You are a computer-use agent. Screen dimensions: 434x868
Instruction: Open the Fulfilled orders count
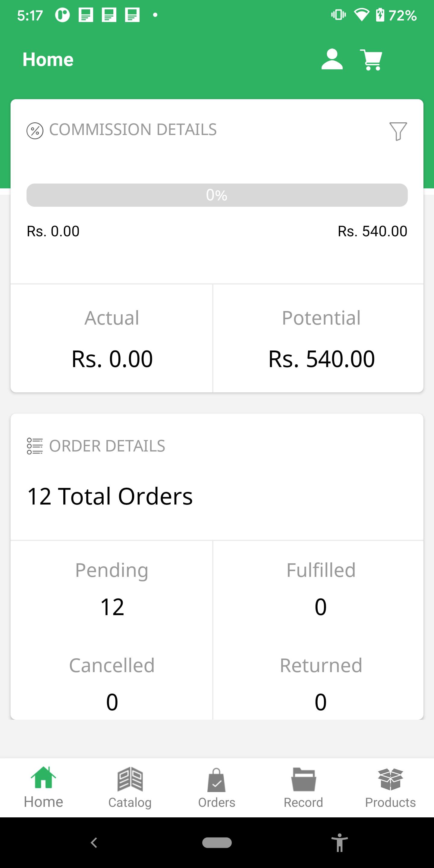tap(321, 606)
